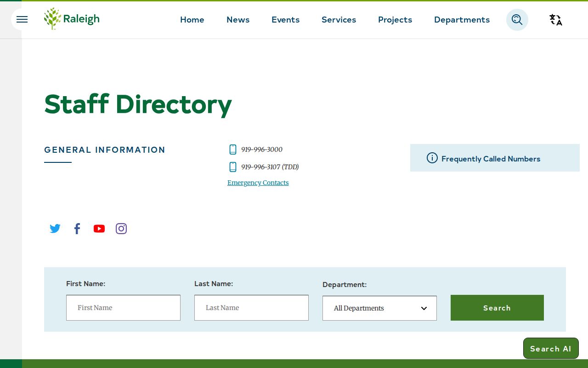This screenshot has height=368, width=588.
Task: Click the "Last Name:" field label
Action: coord(214,284)
